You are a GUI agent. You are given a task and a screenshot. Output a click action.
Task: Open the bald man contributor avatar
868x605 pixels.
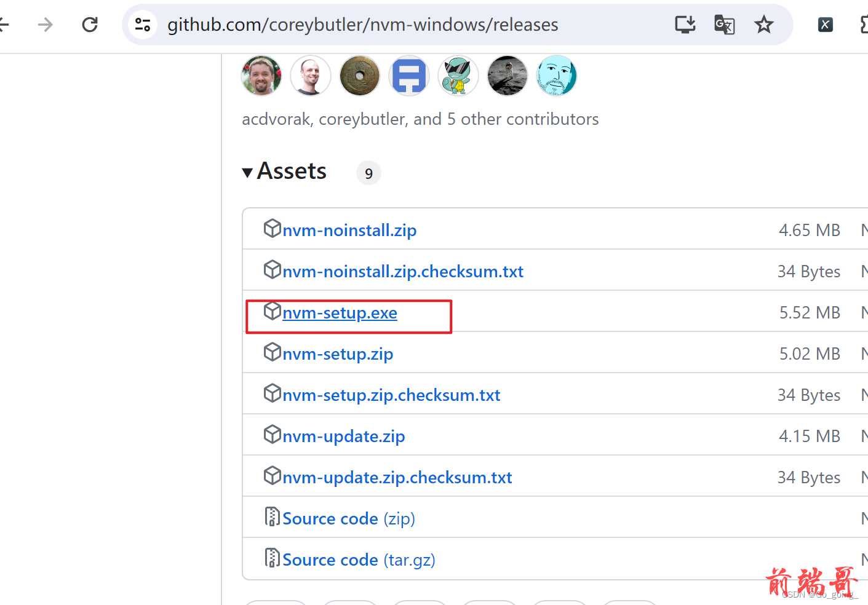coord(311,76)
